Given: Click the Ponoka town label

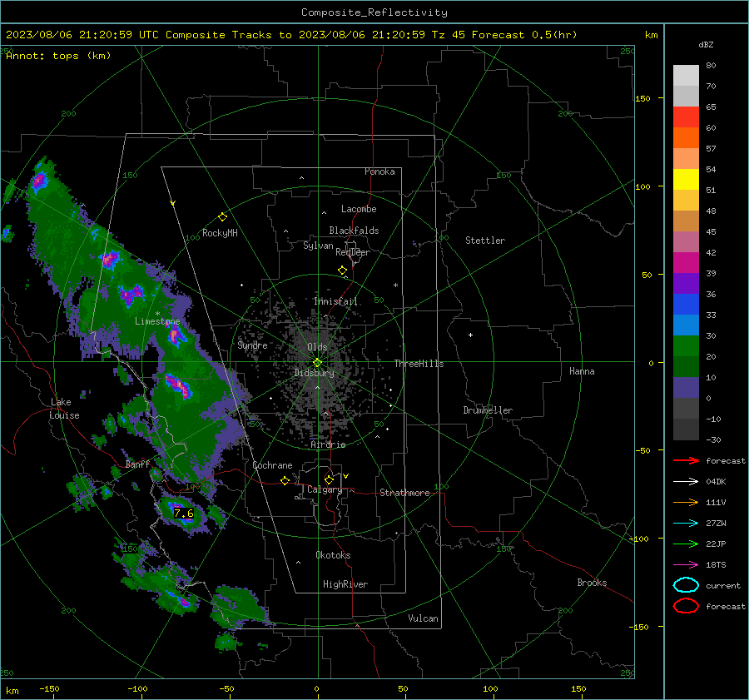Looking at the screenshot, I should (379, 171).
